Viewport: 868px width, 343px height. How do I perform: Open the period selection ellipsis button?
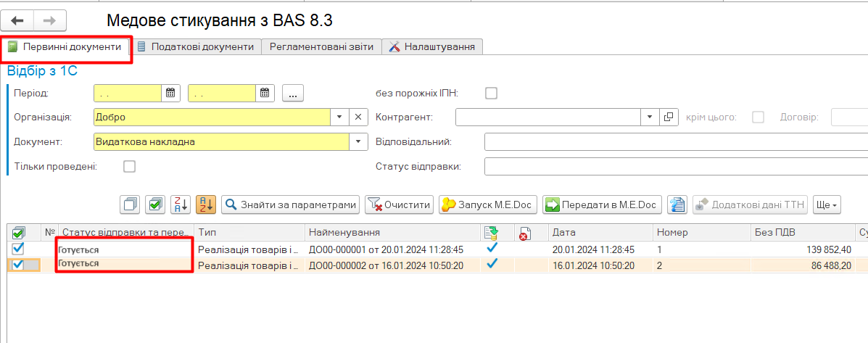(294, 94)
